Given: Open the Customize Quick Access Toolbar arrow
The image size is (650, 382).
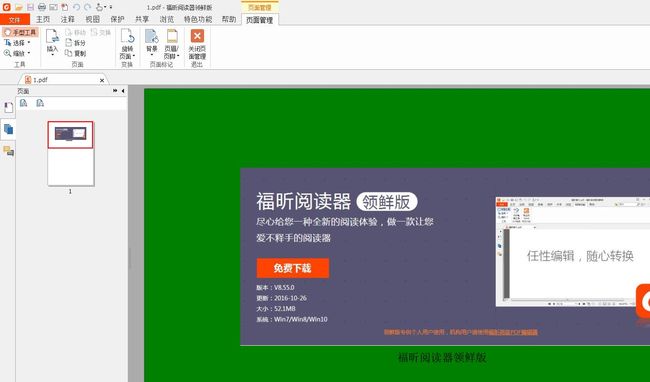Looking at the screenshot, I should (x=111, y=7).
